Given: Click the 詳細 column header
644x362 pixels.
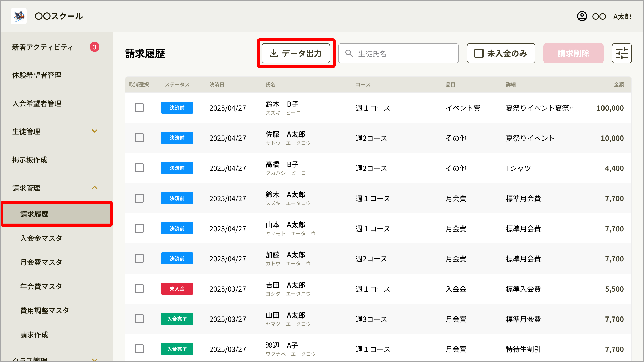Looking at the screenshot, I should point(511,85).
